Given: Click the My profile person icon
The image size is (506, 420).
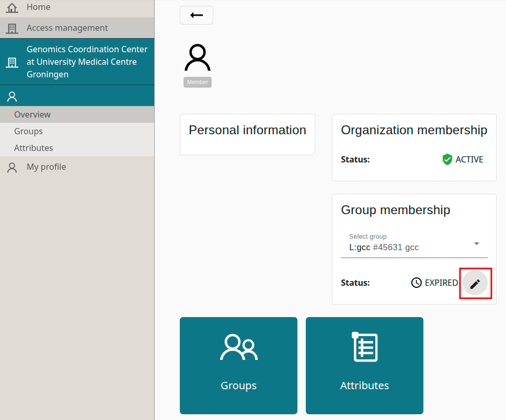Looking at the screenshot, I should click(x=11, y=167).
